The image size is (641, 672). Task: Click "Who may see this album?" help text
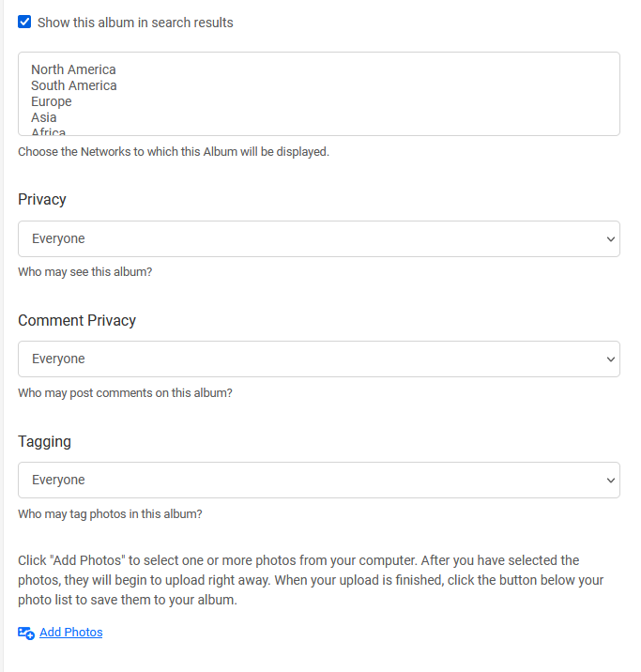point(85,272)
